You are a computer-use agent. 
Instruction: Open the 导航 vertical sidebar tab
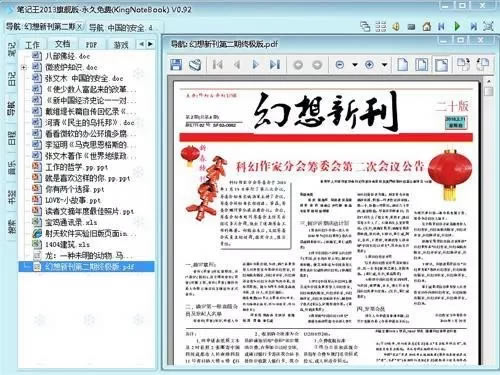point(12,109)
